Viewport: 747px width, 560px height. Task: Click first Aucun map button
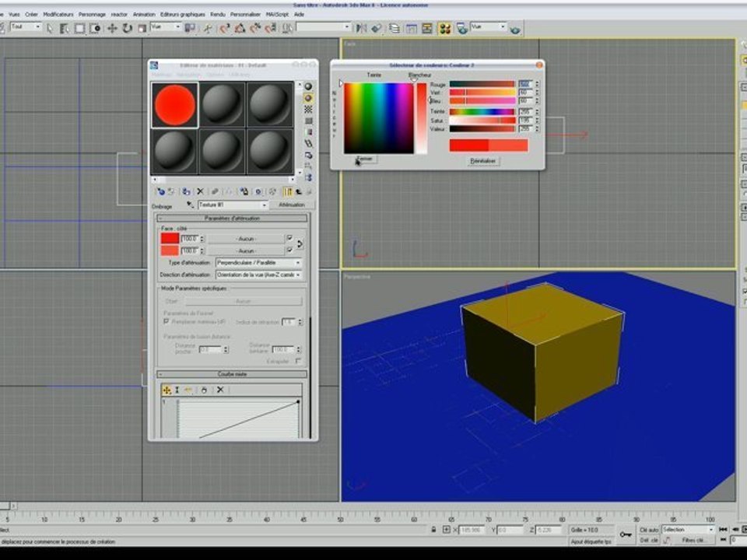coord(246,238)
